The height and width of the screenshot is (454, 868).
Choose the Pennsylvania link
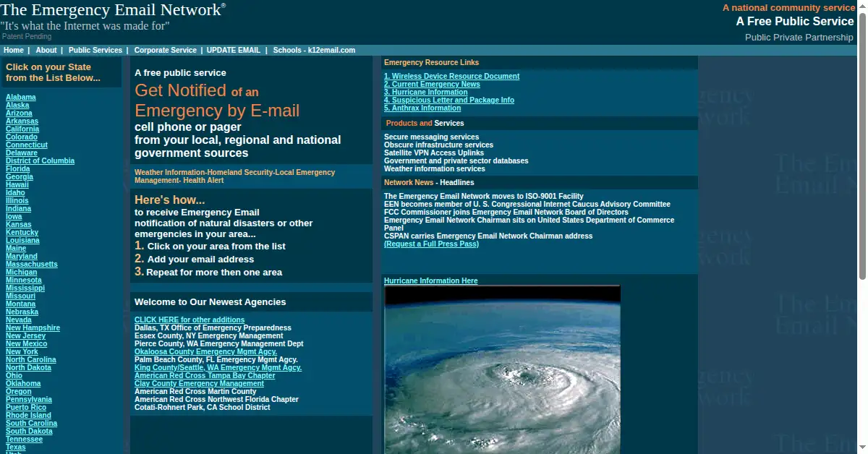coord(29,399)
